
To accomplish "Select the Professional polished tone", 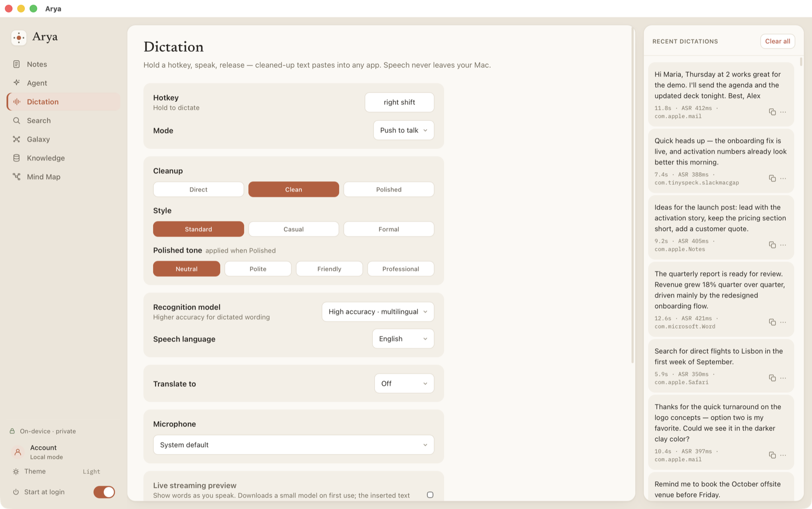I will [x=401, y=269].
